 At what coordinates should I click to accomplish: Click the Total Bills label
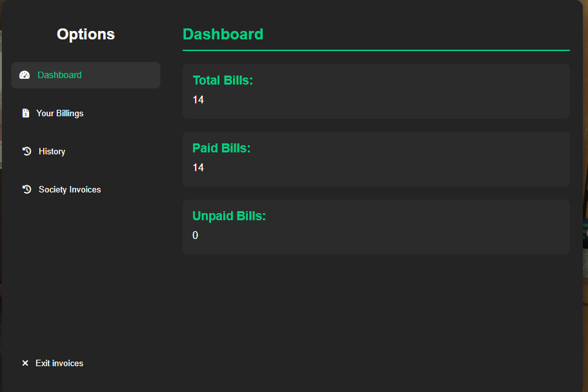point(223,81)
